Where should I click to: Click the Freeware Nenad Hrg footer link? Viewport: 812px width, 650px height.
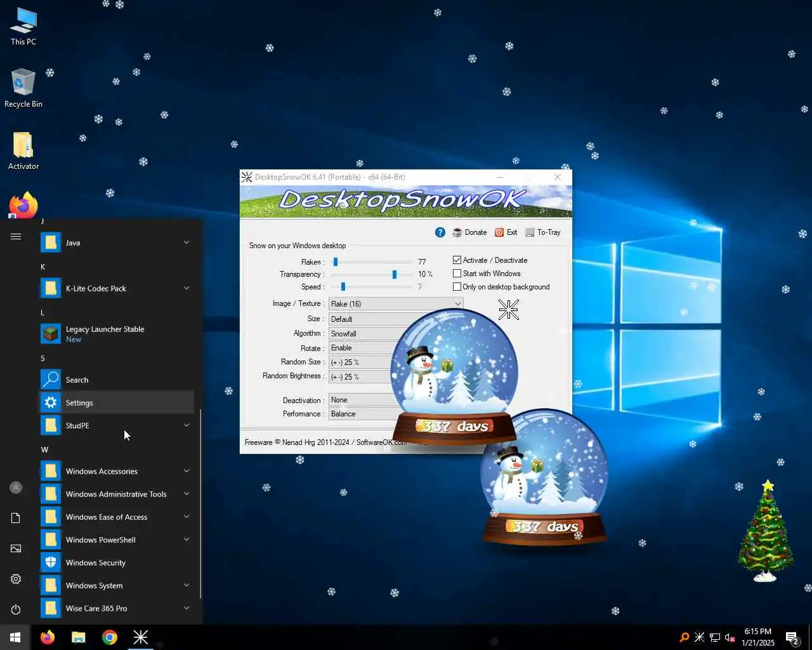click(x=325, y=442)
